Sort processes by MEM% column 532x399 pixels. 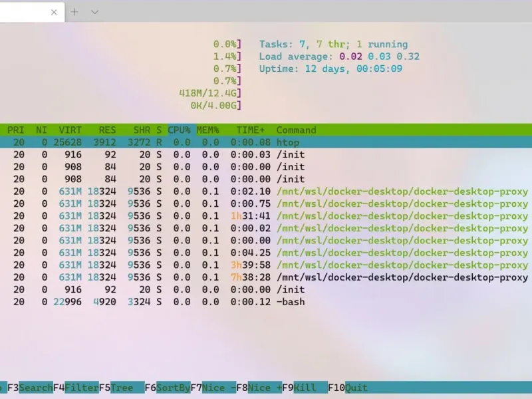coord(207,130)
